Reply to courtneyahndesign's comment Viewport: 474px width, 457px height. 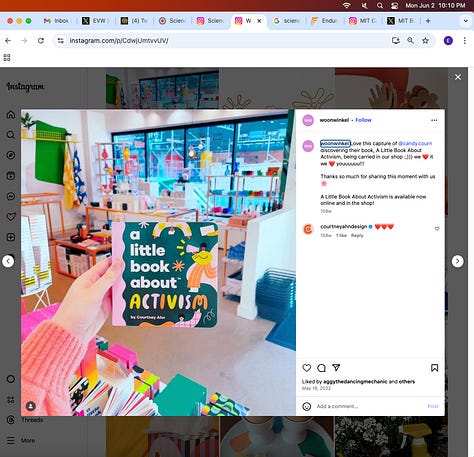point(357,235)
